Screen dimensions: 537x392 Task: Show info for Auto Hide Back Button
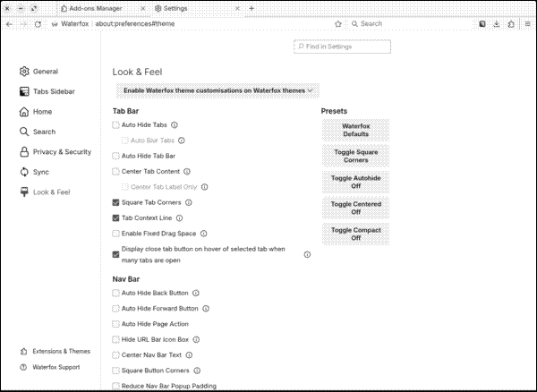195,293
